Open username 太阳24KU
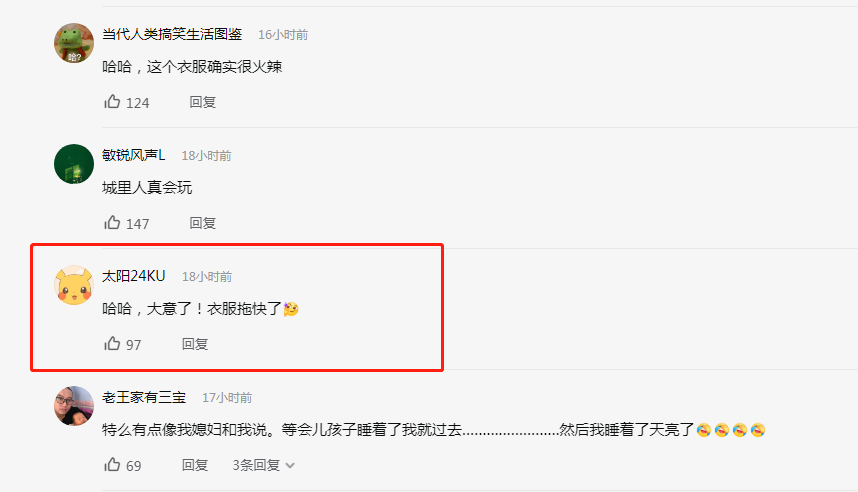858x492 pixels. pos(134,276)
